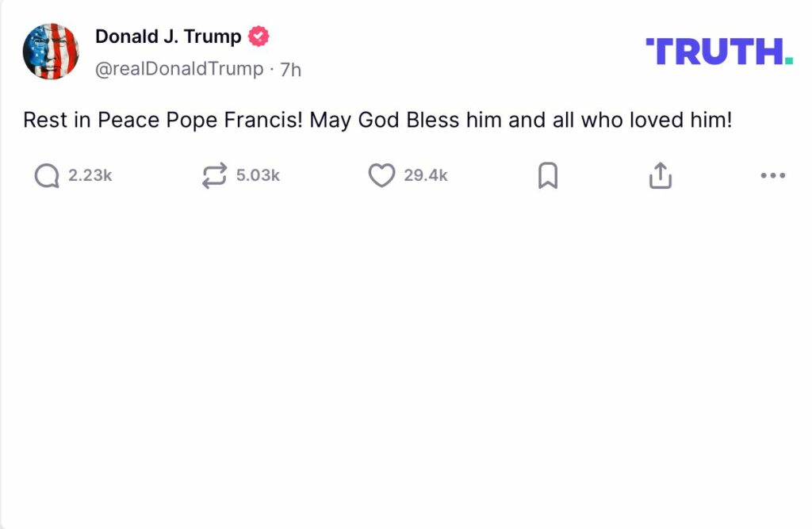
Task: Open the three-dot more options menu
Action: click(772, 176)
